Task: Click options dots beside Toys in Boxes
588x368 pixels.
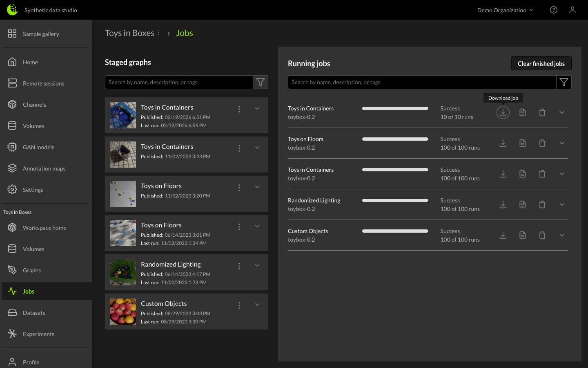Action: (159, 33)
